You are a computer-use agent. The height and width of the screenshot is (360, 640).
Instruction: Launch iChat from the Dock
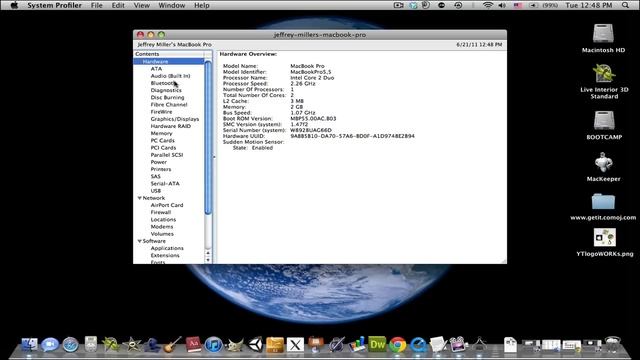coord(50,345)
